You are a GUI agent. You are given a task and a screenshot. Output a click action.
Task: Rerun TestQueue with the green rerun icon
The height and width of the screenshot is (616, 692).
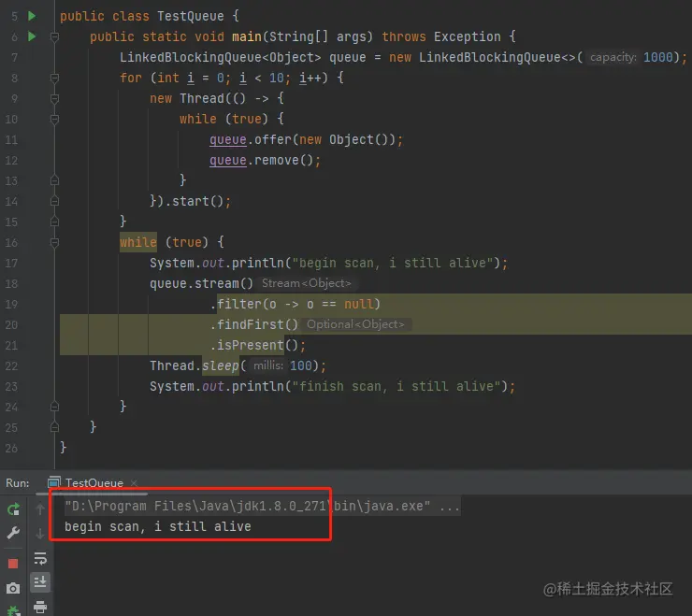click(13, 509)
